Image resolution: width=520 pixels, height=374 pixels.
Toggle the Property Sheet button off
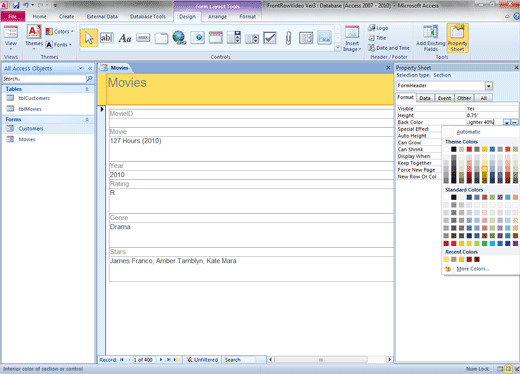tap(457, 38)
